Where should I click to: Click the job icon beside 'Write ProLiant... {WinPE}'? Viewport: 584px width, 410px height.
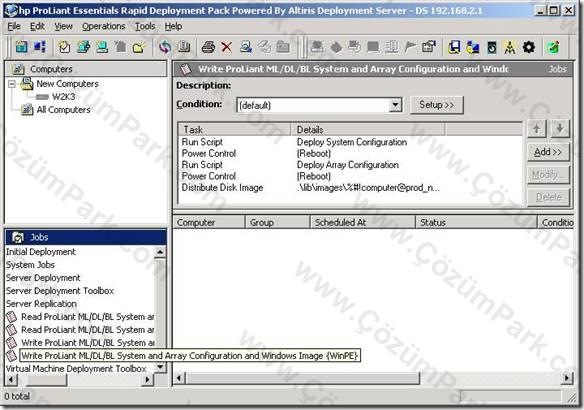click(12, 355)
